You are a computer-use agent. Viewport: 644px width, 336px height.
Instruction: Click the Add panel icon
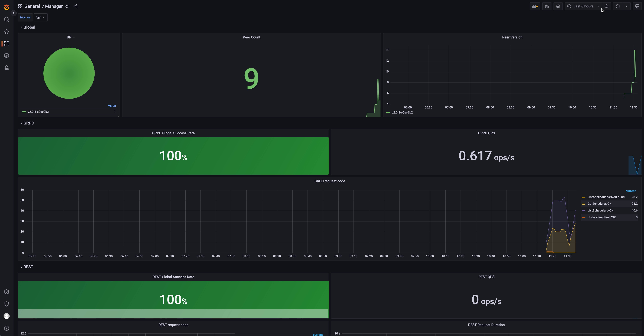point(535,6)
